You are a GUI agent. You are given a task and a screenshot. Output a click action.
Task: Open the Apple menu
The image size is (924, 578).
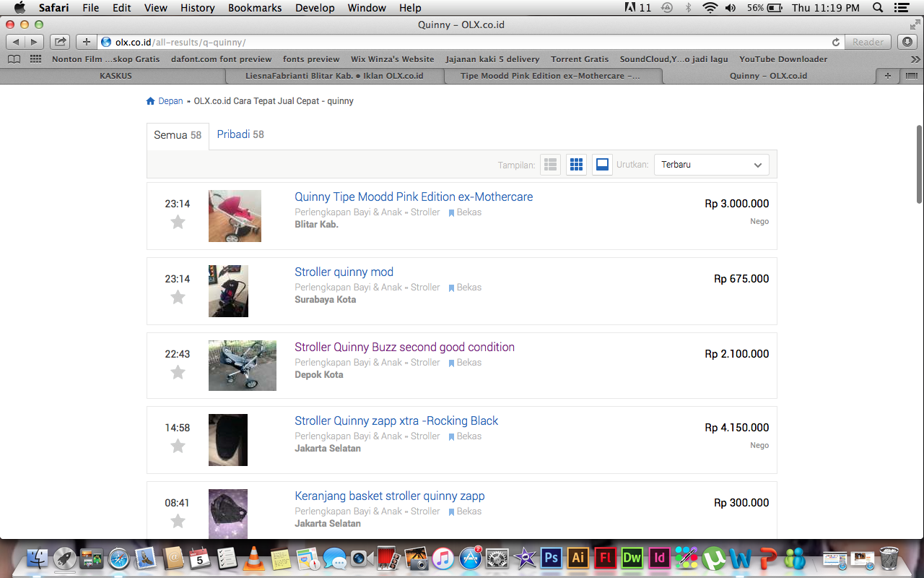(x=19, y=8)
